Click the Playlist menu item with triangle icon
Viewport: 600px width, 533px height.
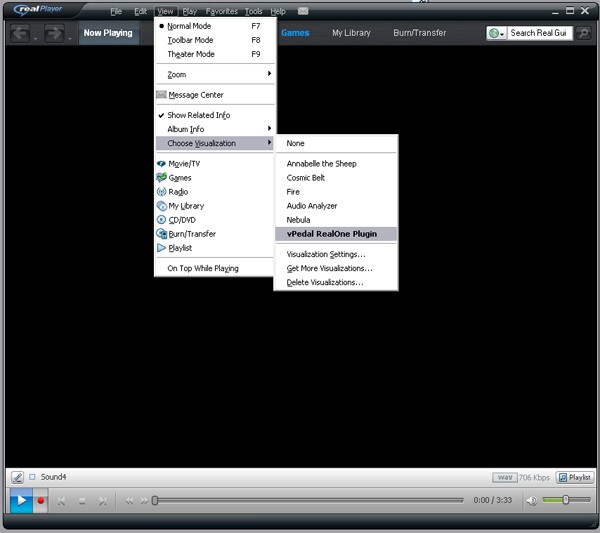point(215,248)
